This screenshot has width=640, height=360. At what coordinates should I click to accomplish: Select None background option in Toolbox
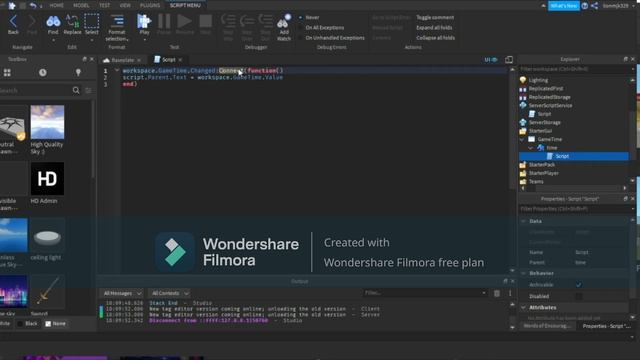[x=55, y=324]
